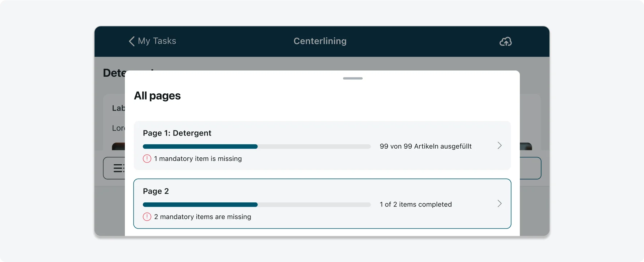Grab the drag handle atop the All pages sheet
The width and height of the screenshot is (644, 262).
[352, 78]
